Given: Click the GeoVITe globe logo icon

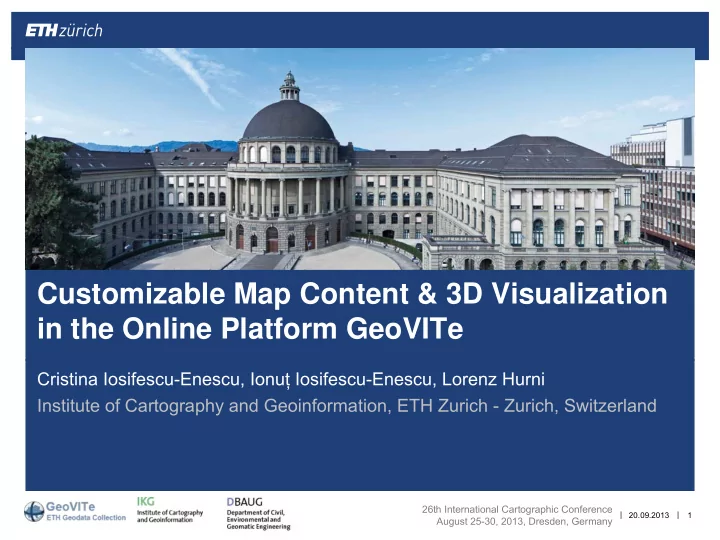Looking at the screenshot, I should [x=34, y=512].
